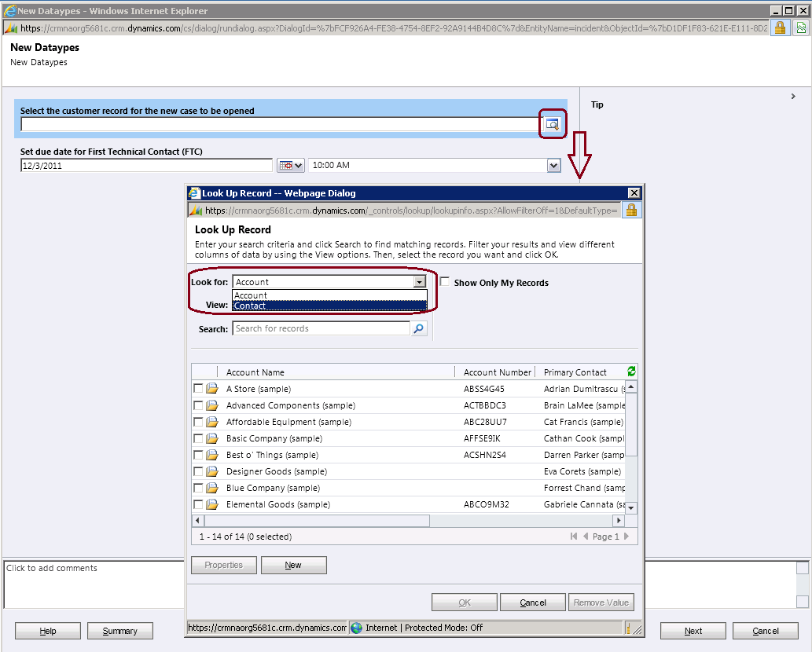Expand the 10:00 AM time dropdown

[x=553, y=166]
